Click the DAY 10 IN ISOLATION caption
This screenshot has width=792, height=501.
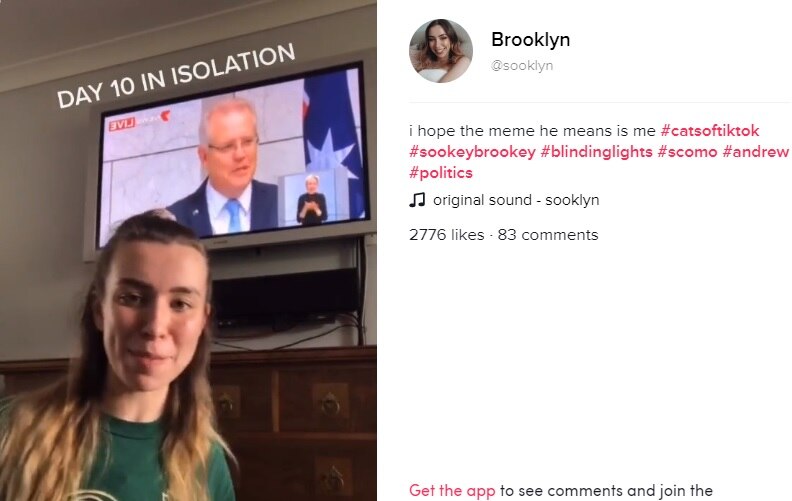point(176,76)
